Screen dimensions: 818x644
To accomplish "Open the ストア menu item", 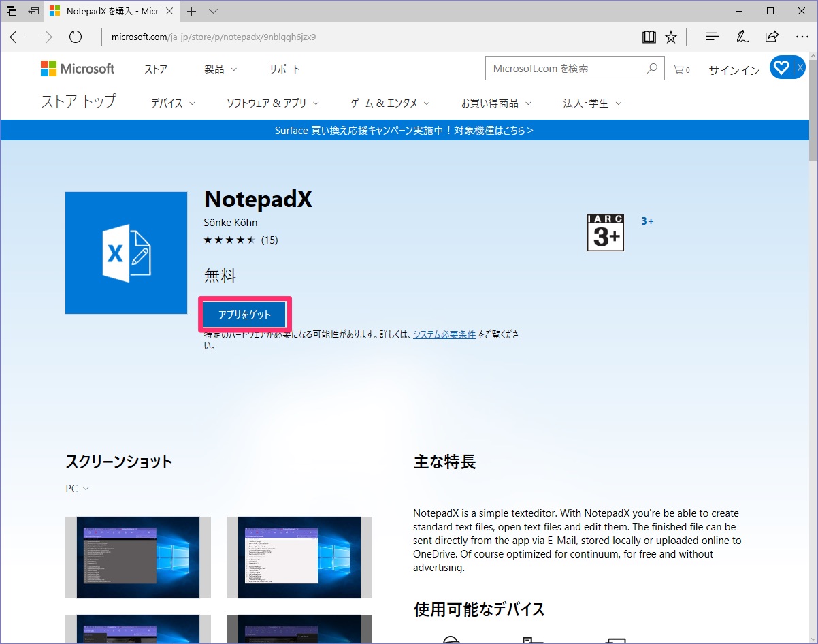I will 156,69.
